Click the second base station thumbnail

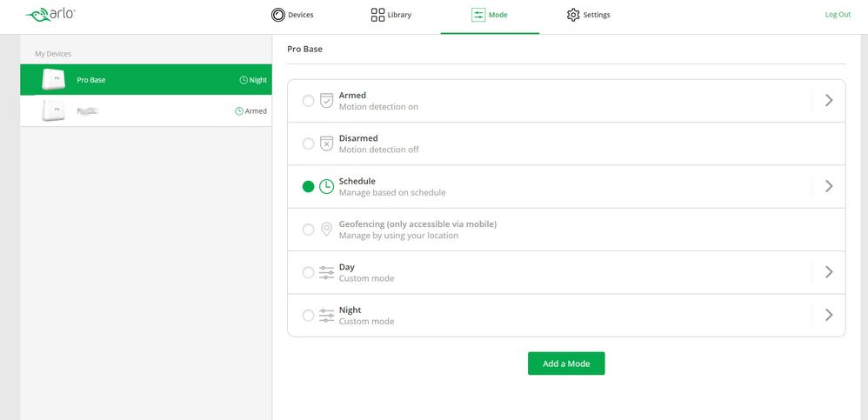(54, 110)
